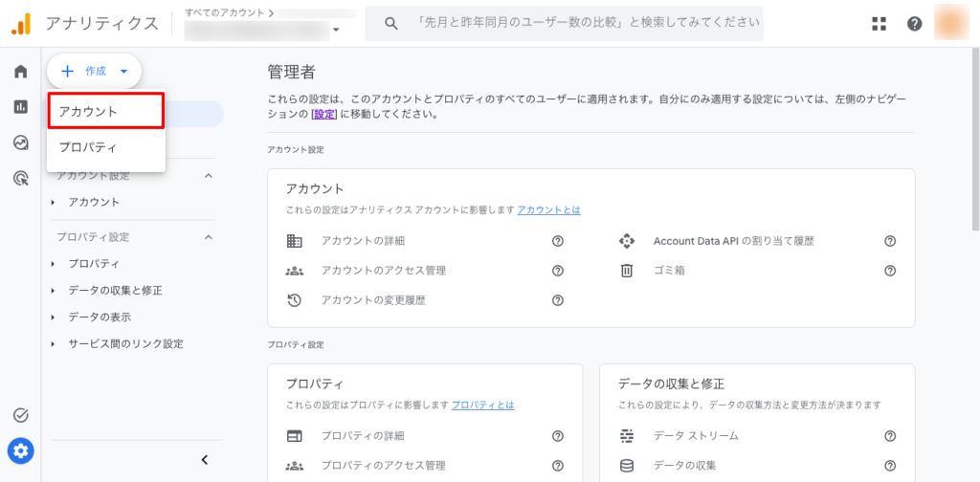Collapse the プロパティ設定 section
980x482 pixels.
point(209,237)
